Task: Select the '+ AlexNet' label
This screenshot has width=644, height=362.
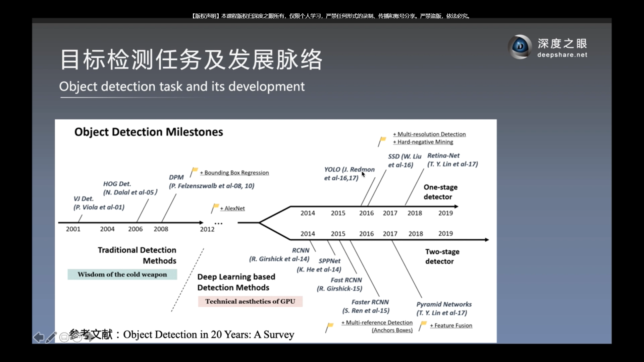Action: pyautogui.click(x=232, y=208)
